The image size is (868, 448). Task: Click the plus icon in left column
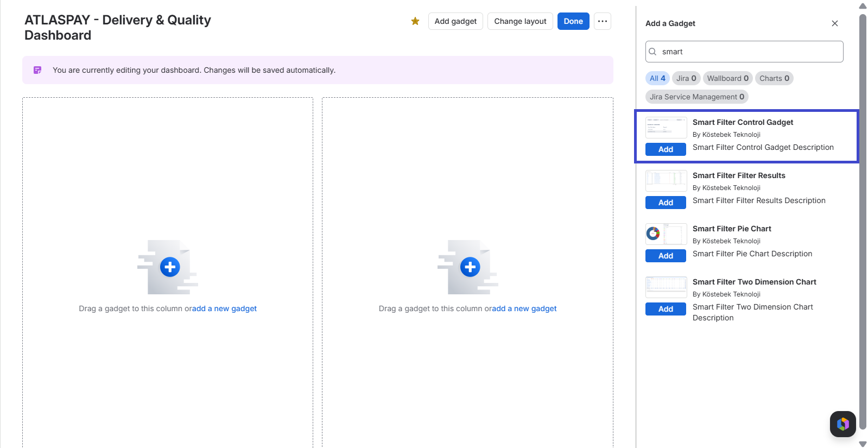(x=170, y=267)
